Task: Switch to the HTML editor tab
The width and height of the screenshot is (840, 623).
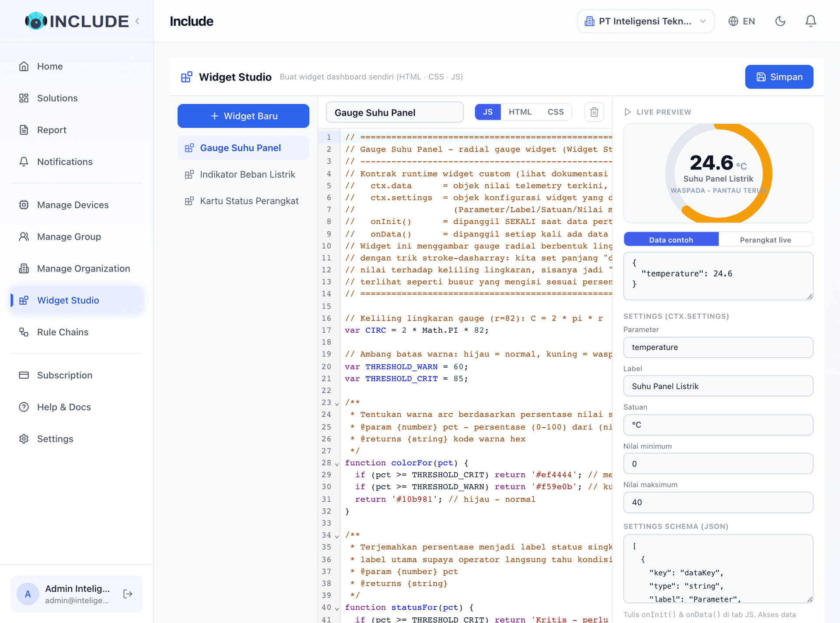Action: point(520,112)
